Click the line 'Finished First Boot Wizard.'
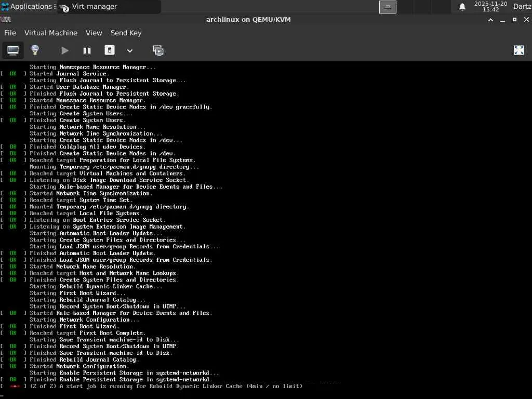Image resolution: width=532 pixels, height=399 pixels. tap(74, 326)
